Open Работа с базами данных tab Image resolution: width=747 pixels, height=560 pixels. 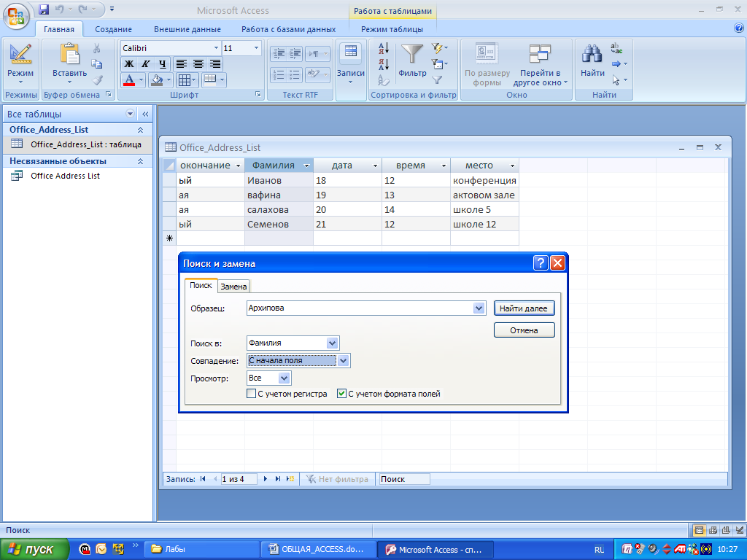[x=289, y=29]
